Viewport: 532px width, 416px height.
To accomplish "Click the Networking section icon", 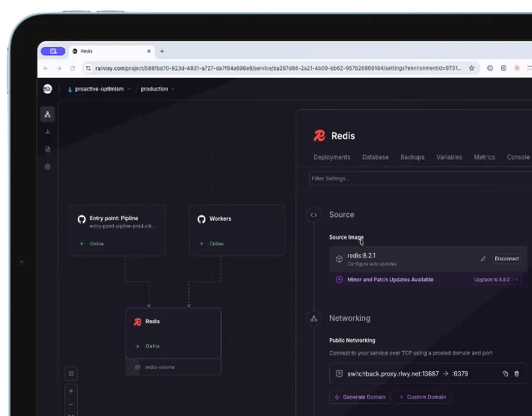I will coord(314,319).
